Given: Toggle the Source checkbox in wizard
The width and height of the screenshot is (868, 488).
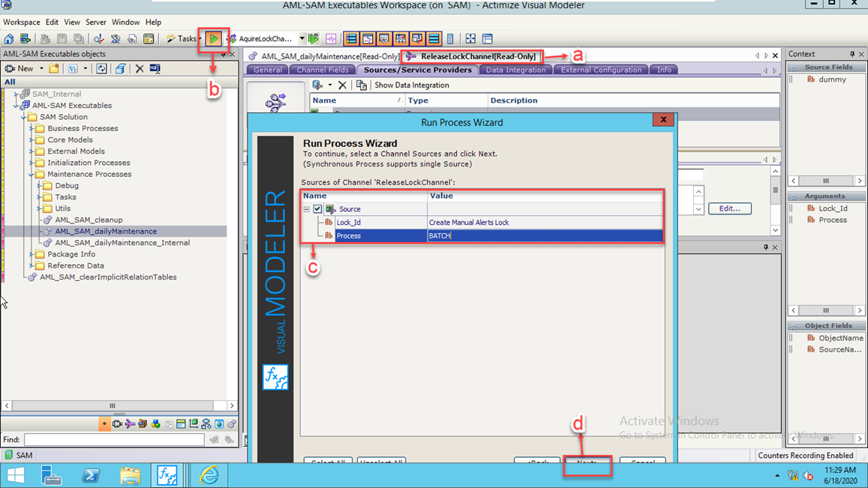Looking at the screenshot, I should point(317,208).
